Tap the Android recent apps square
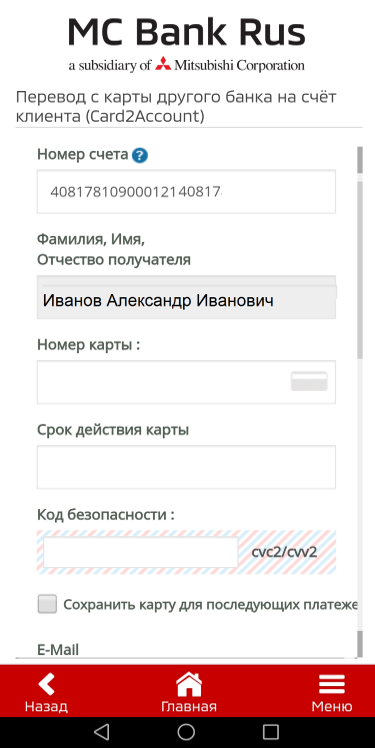The width and height of the screenshot is (375, 748). [x=271, y=731]
